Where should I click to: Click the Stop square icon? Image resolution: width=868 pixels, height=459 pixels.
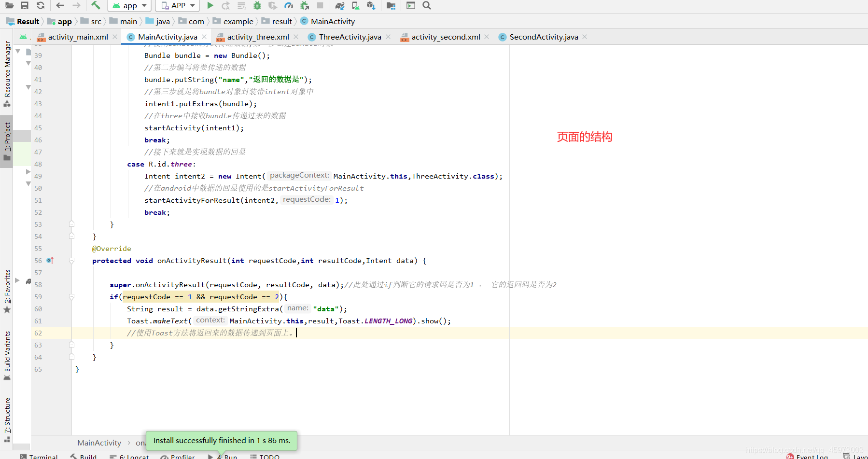point(320,5)
